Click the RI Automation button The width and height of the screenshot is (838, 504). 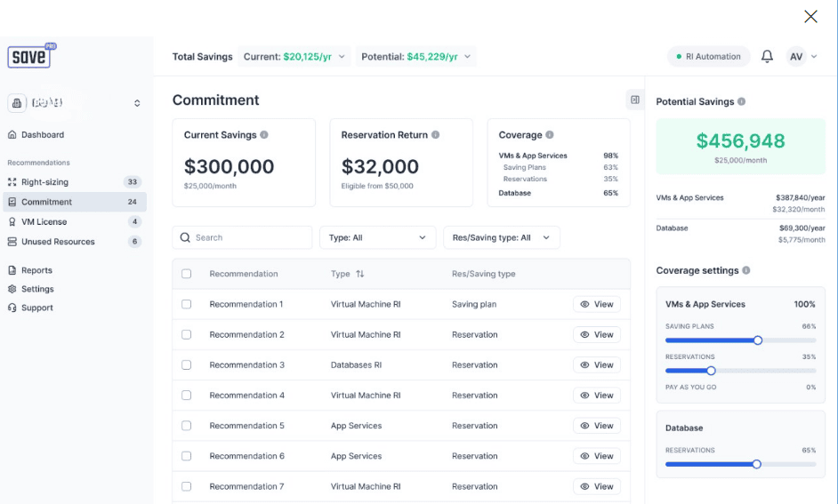[x=708, y=57]
